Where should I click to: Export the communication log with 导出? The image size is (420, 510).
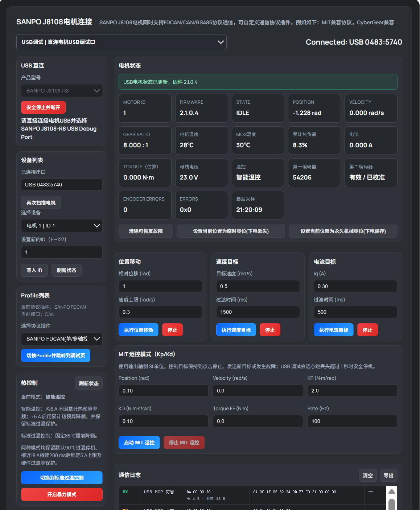tap(388, 475)
